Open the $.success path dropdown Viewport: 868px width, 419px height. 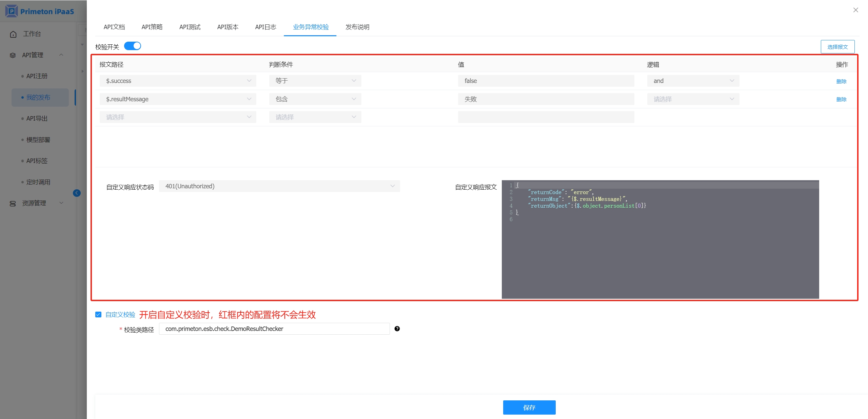(178, 81)
